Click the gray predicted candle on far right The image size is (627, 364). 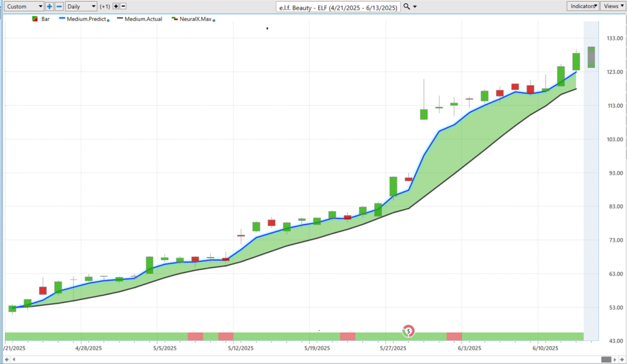coord(591,57)
